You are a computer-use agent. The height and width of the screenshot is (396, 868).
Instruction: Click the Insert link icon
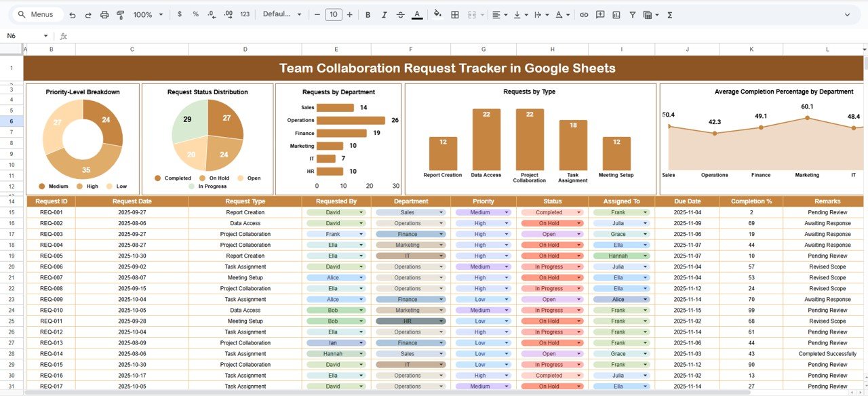pos(583,14)
